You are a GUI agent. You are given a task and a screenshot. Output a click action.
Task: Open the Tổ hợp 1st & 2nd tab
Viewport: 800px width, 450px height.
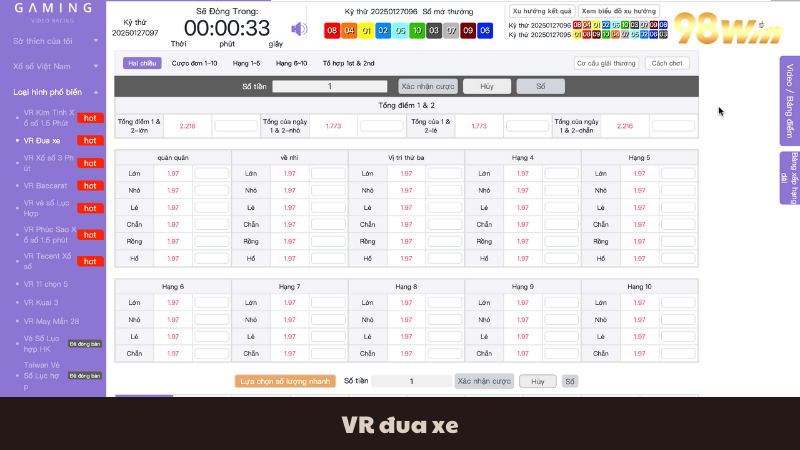pos(348,63)
